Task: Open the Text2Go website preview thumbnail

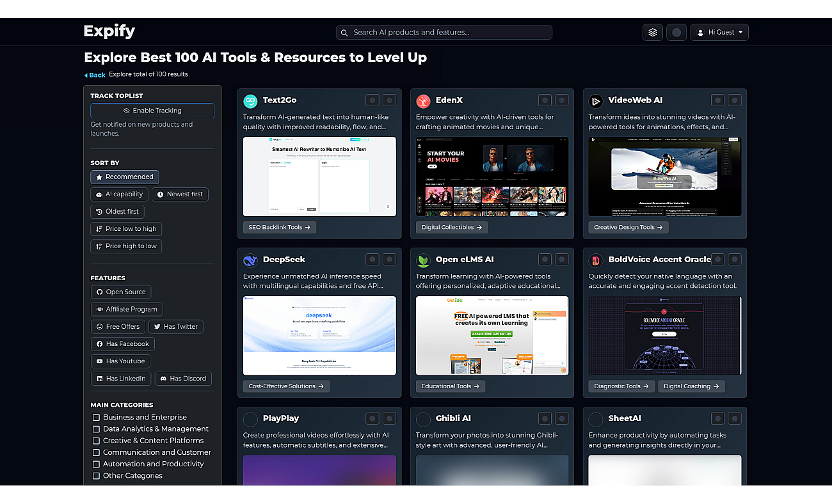Action: [319, 177]
